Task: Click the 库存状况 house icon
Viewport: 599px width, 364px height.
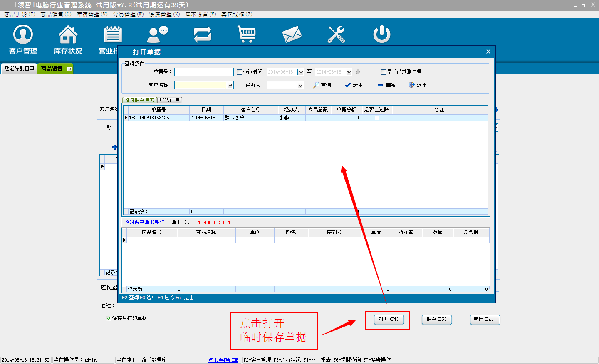Action: 68,34
